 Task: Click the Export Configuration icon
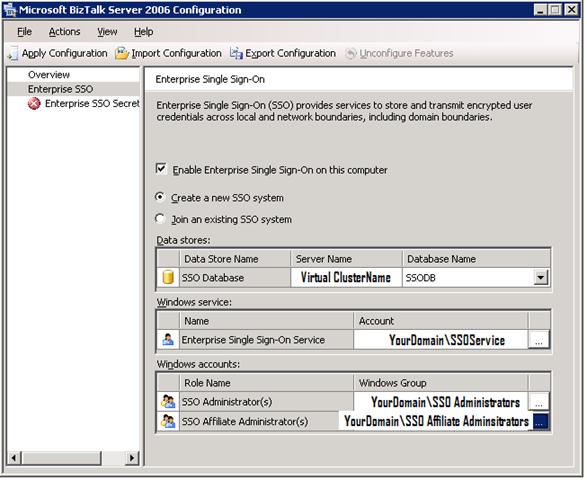point(236,54)
